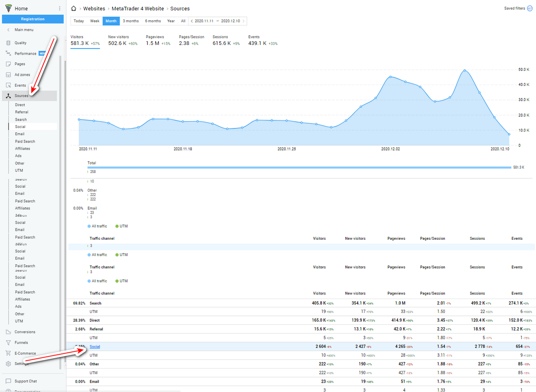Screen dimensions: 536x392
Task: Open the Conversions section icon
Action: pos(8,332)
